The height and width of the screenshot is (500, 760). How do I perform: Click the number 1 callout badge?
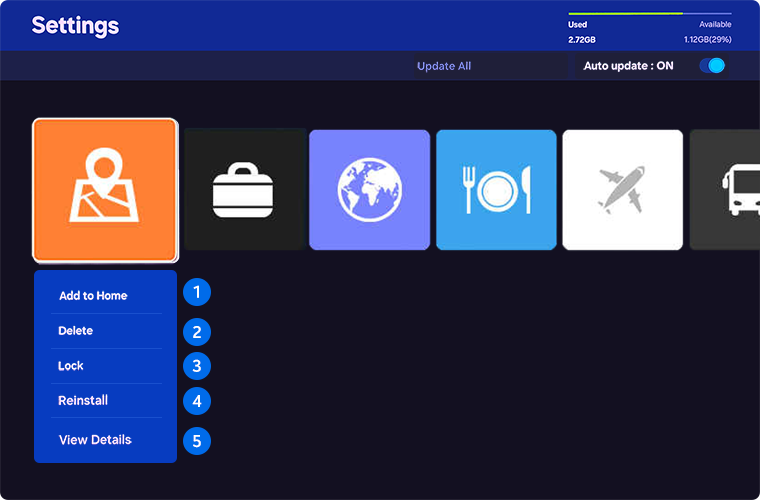(x=197, y=293)
